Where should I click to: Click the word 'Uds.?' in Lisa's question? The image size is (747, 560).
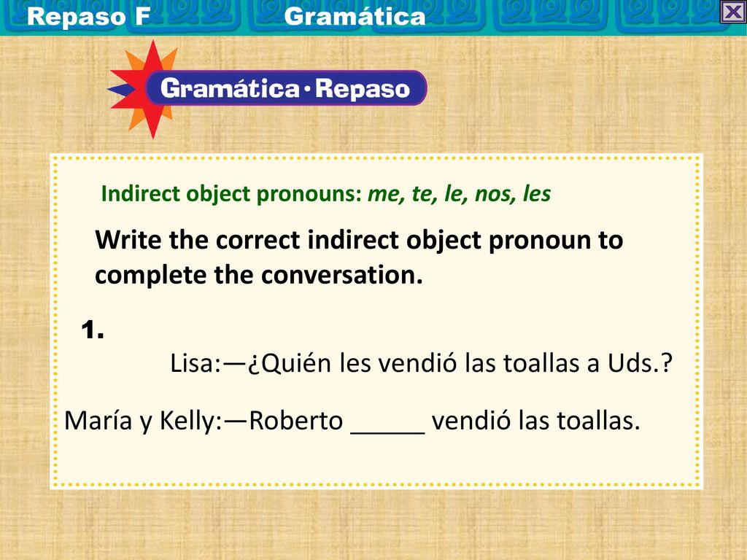pos(640,363)
